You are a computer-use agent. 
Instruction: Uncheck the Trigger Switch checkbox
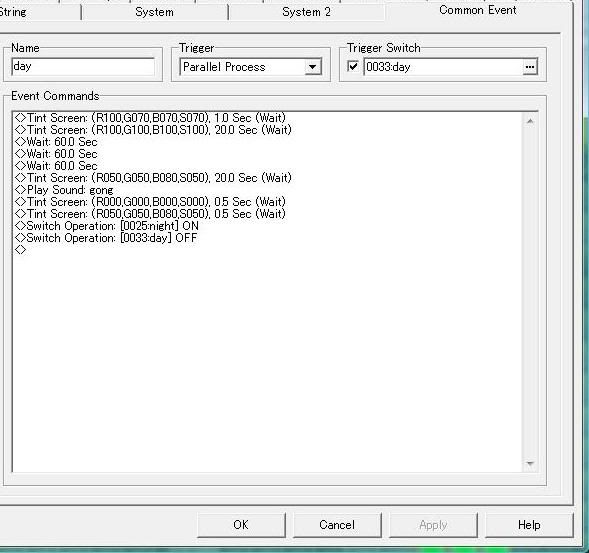pyautogui.click(x=353, y=66)
